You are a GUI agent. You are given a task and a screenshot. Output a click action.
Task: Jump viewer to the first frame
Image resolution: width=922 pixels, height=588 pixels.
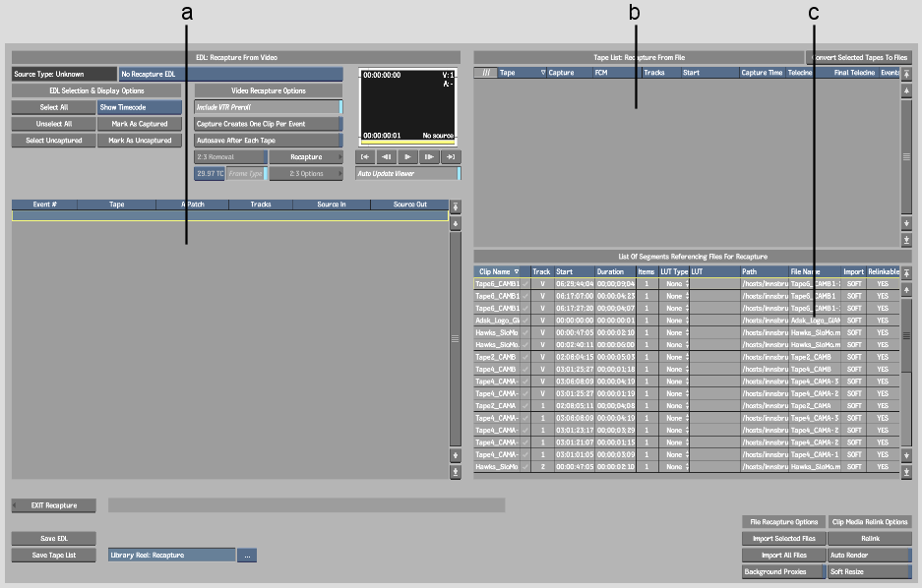[x=365, y=157]
